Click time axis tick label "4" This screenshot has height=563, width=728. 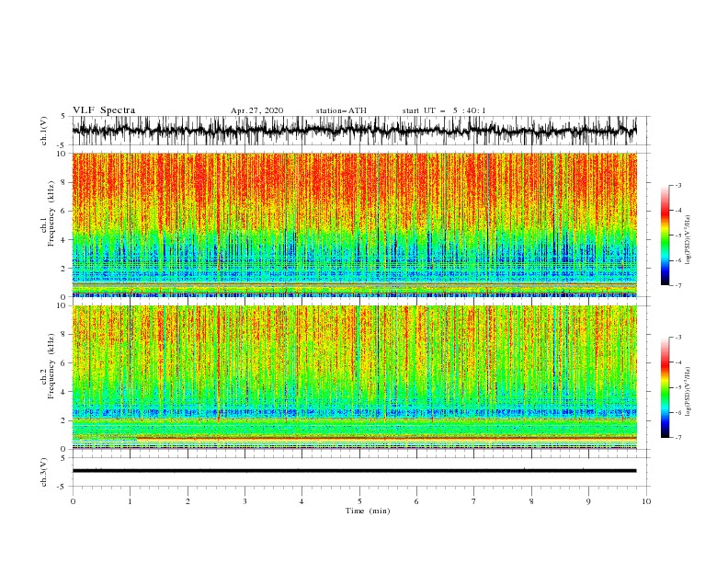tap(301, 501)
